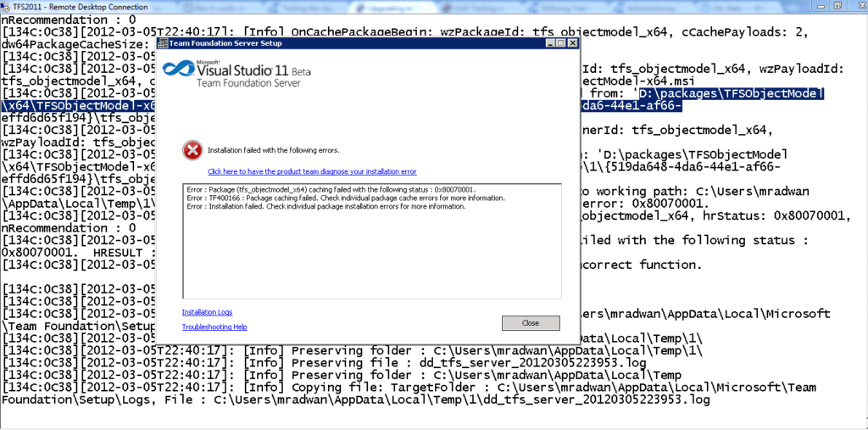Click the Team Foundation Server Setup title icon
This screenshot has height=430, width=868.
[x=163, y=43]
